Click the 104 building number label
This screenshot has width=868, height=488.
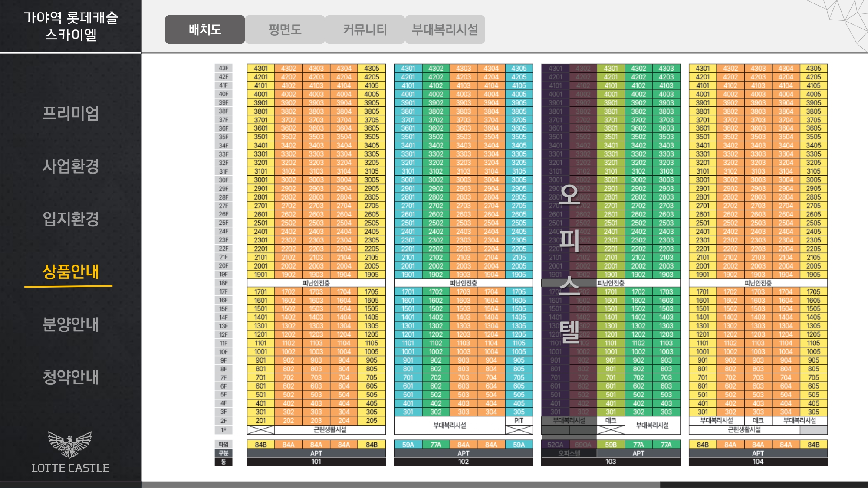tap(758, 462)
